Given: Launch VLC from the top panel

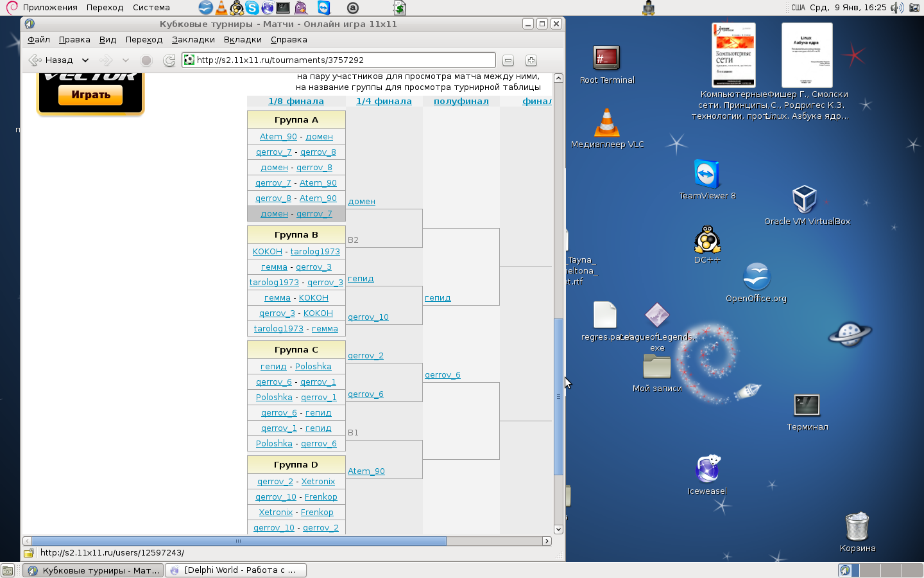Looking at the screenshot, I should point(221,8).
